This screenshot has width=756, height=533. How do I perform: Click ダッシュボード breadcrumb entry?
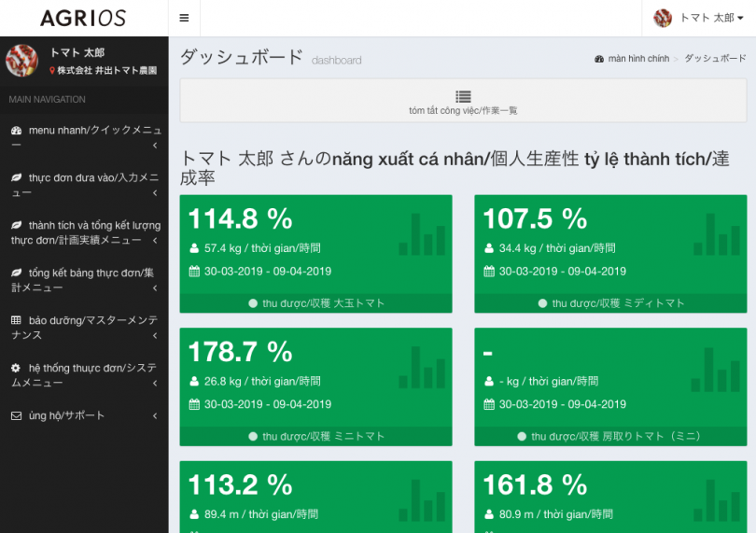click(x=715, y=59)
